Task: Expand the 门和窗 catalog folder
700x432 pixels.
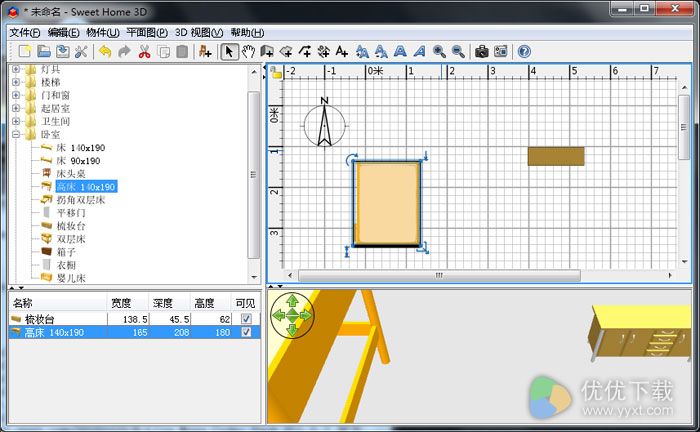Action: 16,95
